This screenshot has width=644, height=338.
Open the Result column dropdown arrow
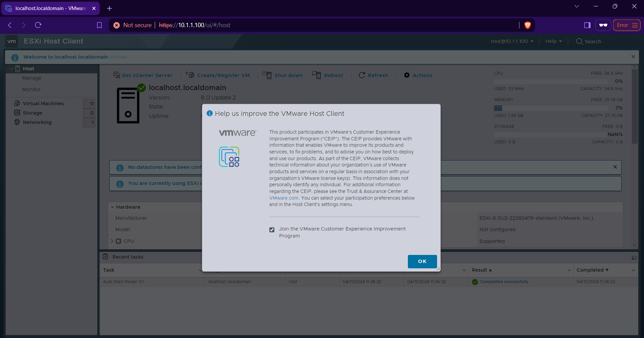coord(569,270)
